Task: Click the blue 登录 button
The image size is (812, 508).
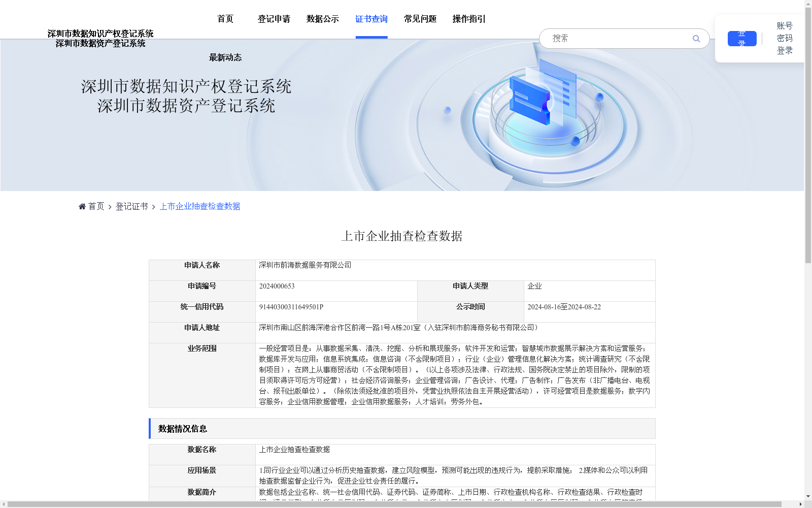Action: point(742,39)
